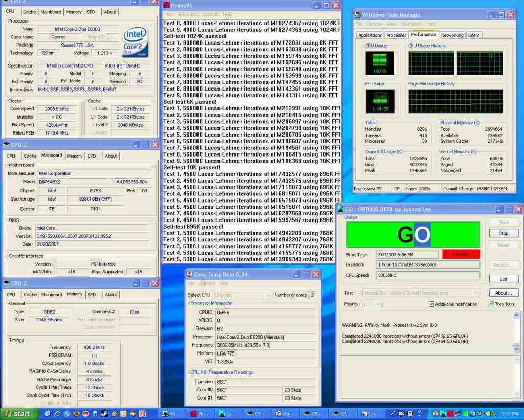
Task: Click the Intel Core 2 Duo logo
Action: (136, 42)
